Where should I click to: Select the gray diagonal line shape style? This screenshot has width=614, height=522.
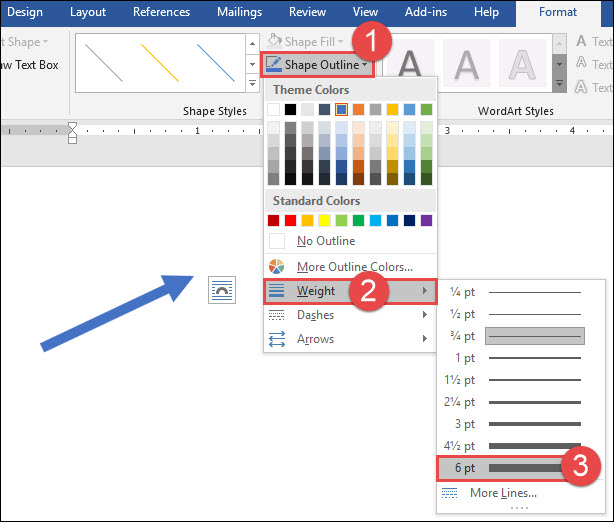(104, 63)
